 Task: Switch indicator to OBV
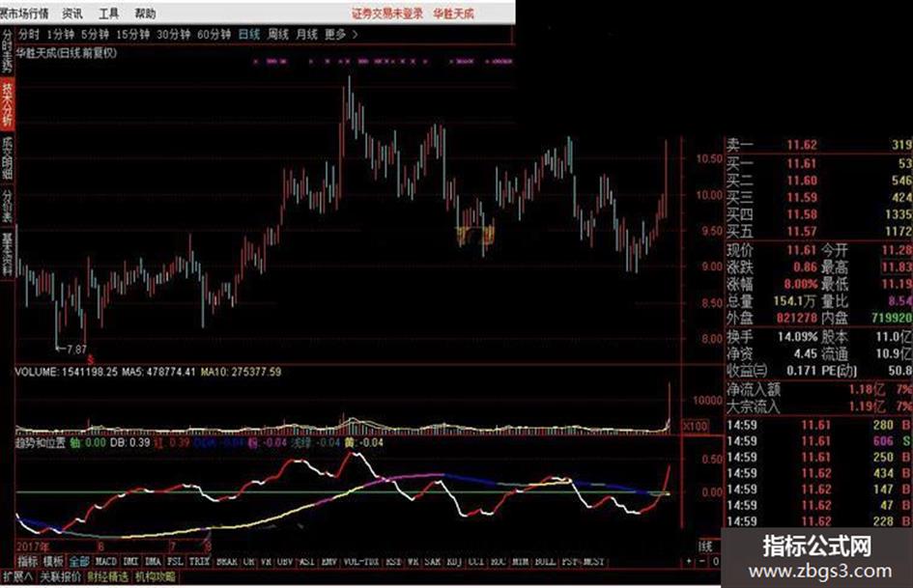point(285,561)
